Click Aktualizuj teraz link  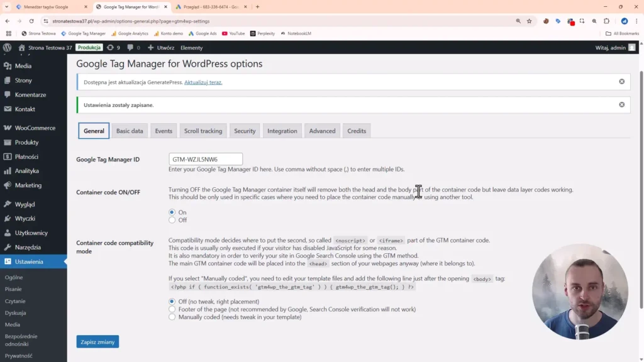click(x=203, y=82)
